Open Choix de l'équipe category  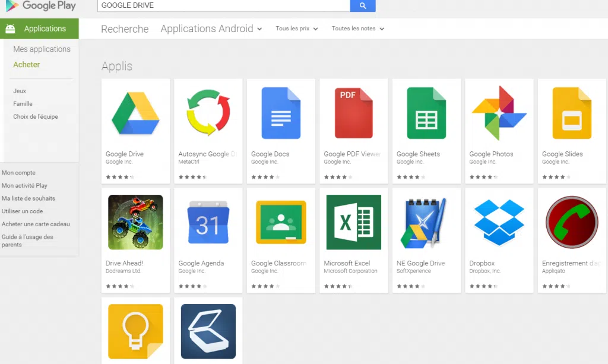(x=36, y=116)
